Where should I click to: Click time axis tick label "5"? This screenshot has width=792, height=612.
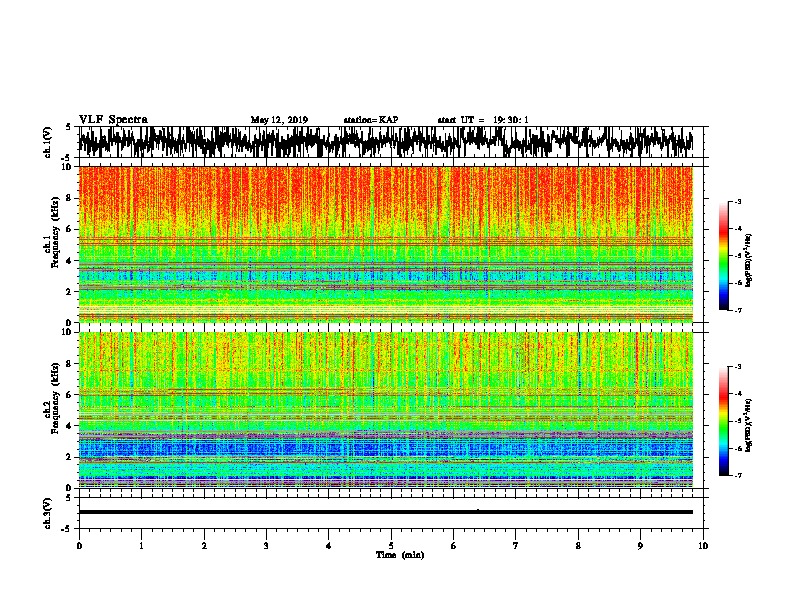391,546
